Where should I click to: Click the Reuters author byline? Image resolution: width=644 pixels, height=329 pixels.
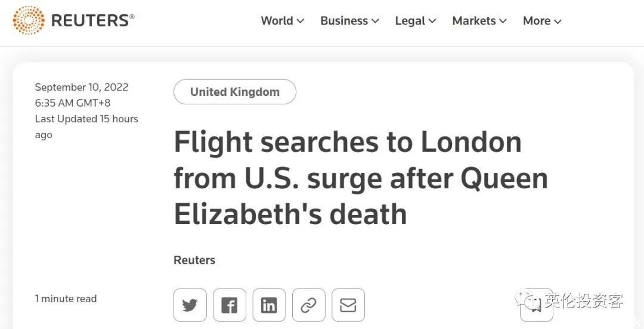click(x=194, y=260)
